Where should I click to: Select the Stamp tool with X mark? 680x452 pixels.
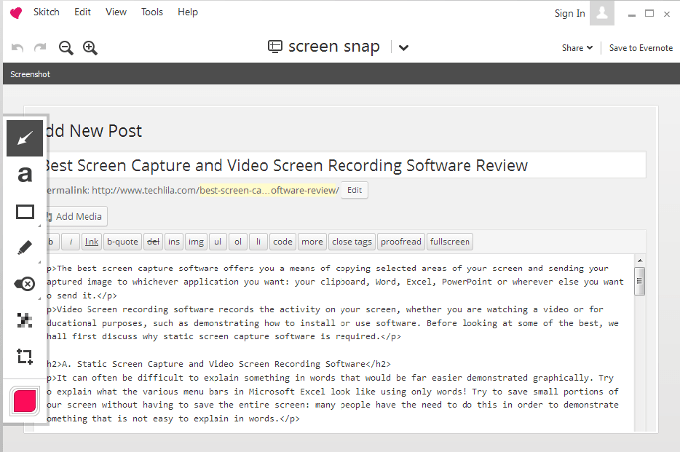coord(25,284)
